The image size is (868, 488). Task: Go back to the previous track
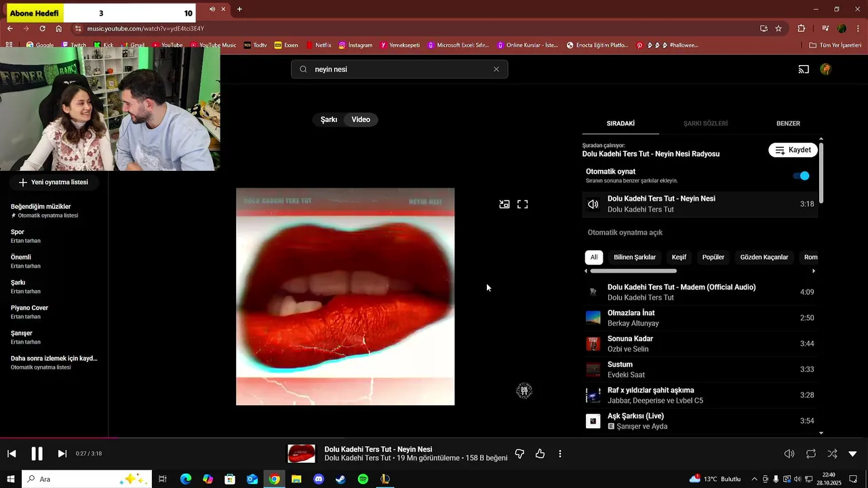coord(12,453)
